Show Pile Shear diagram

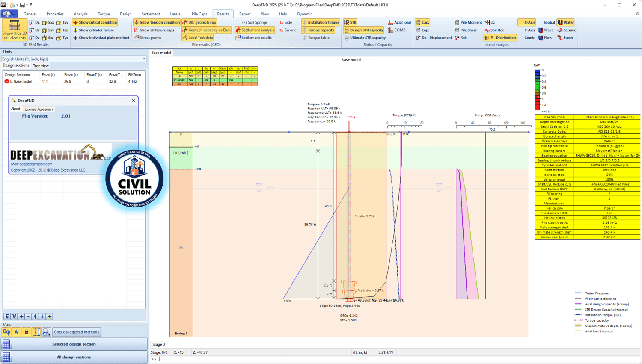coord(466,30)
